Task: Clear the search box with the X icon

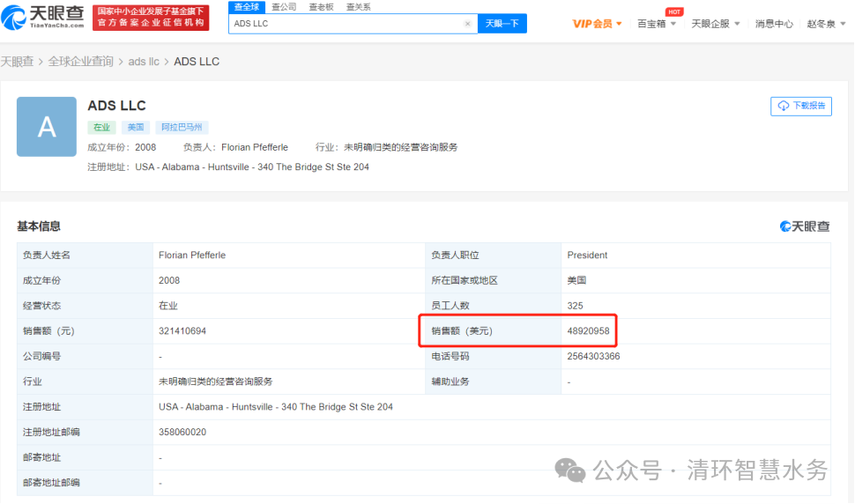Action: 467,24
